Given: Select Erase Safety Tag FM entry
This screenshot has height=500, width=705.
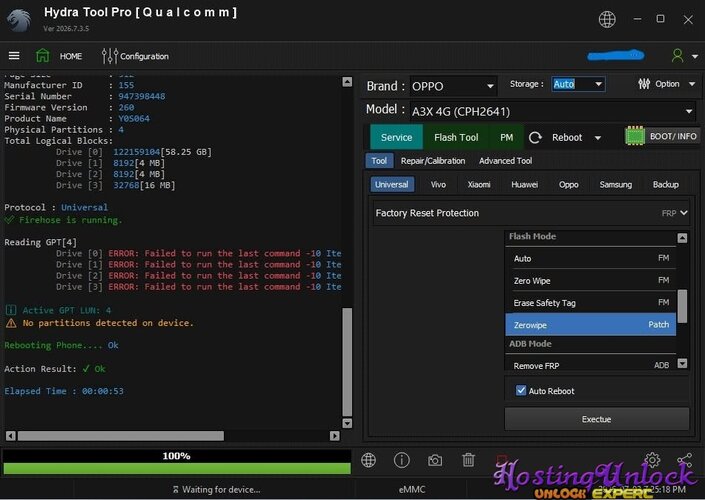Looking at the screenshot, I should pyautogui.click(x=591, y=303).
